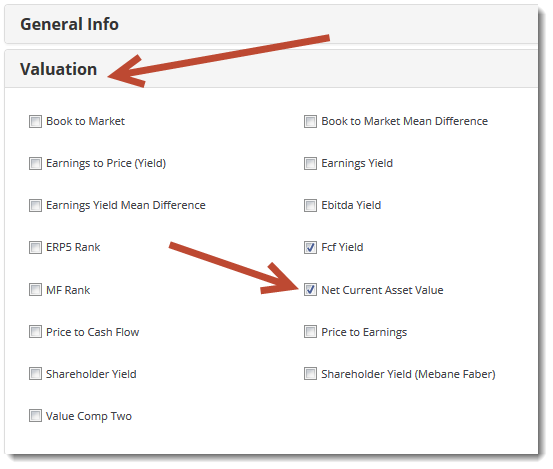553x469 pixels.
Task: Check the Price to Cash Flow box
Action: pyautogui.click(x=35, y=332)
